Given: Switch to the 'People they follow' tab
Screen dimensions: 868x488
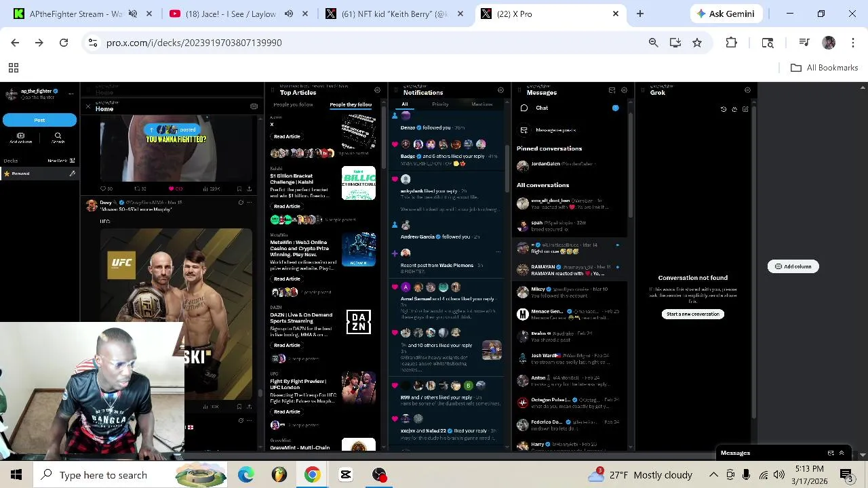Looking at the screenshot, I should click(351, 104).
